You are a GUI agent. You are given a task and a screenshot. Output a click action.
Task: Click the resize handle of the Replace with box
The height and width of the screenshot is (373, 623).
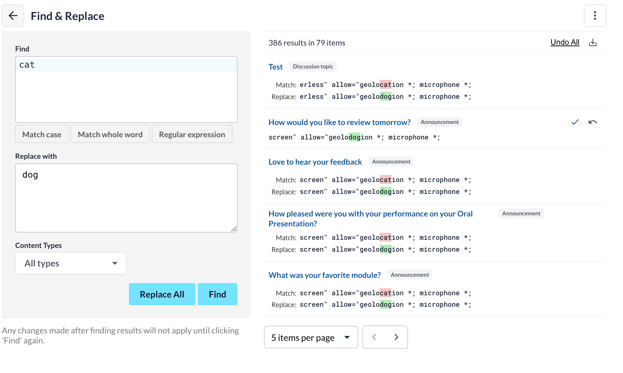(x=234, y=229)
